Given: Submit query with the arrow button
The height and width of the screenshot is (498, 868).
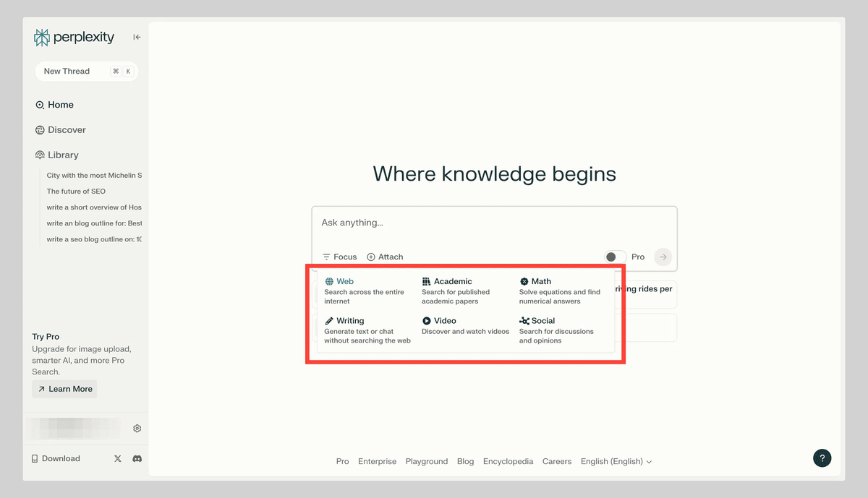Looking at the screenshot, I should pos(663,257).
